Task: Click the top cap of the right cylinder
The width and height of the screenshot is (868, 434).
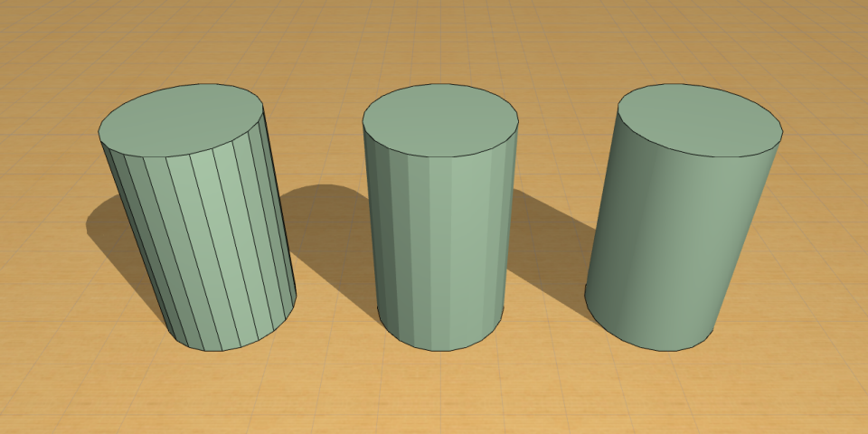Action: point(700,120)
